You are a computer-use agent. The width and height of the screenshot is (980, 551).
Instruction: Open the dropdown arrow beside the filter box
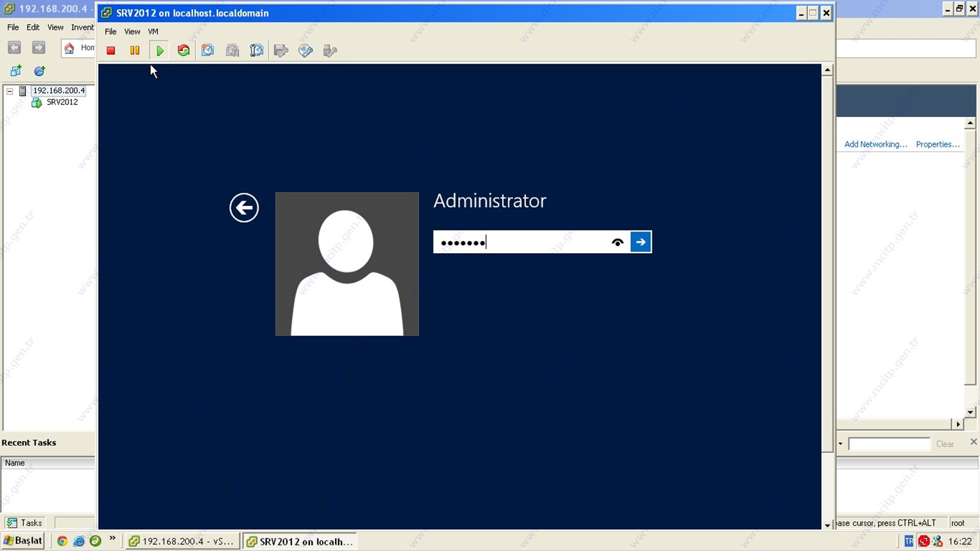(x=841, y=444)
